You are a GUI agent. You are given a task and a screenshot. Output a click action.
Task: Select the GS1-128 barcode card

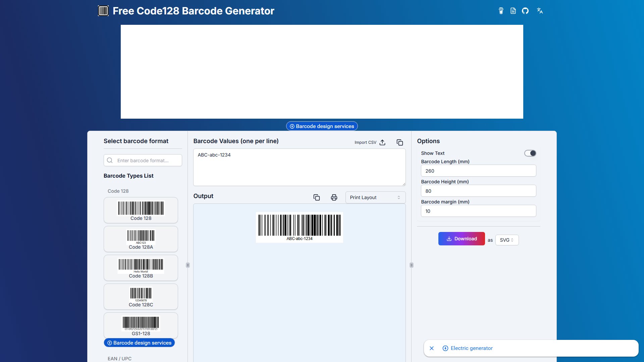tap(141, 325)
